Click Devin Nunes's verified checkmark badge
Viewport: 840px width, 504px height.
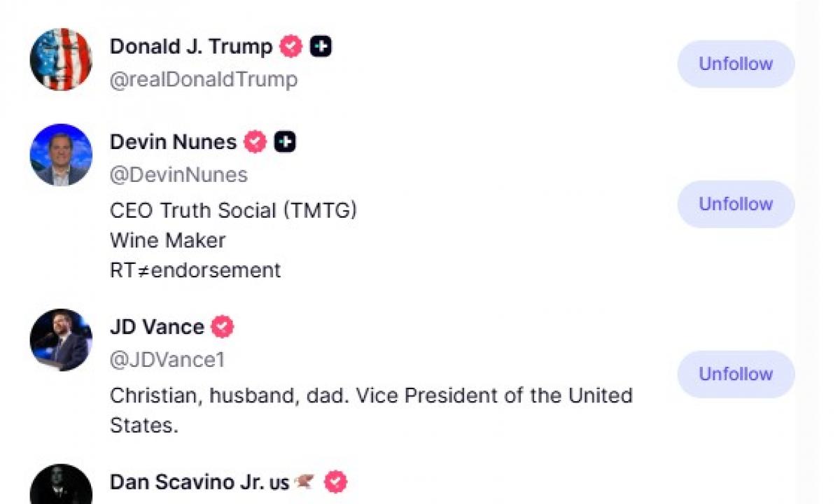pos(255,142)
